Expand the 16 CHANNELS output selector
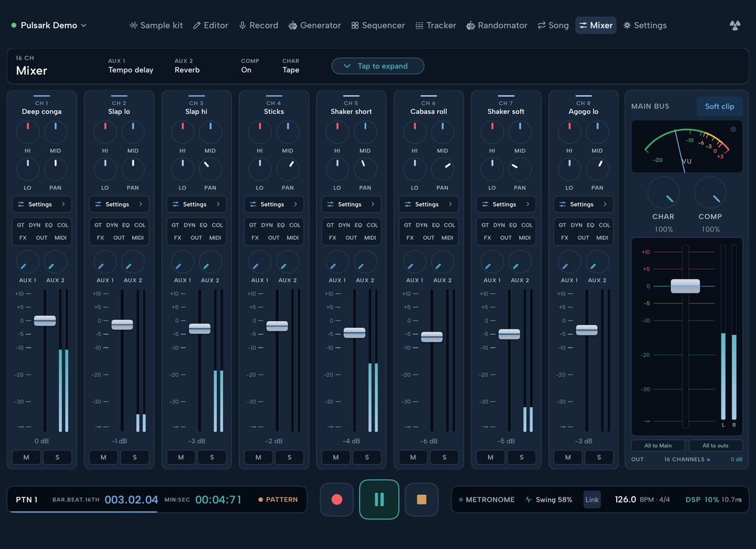The width and height of the screenshot is (756, 549). [687, 459]
